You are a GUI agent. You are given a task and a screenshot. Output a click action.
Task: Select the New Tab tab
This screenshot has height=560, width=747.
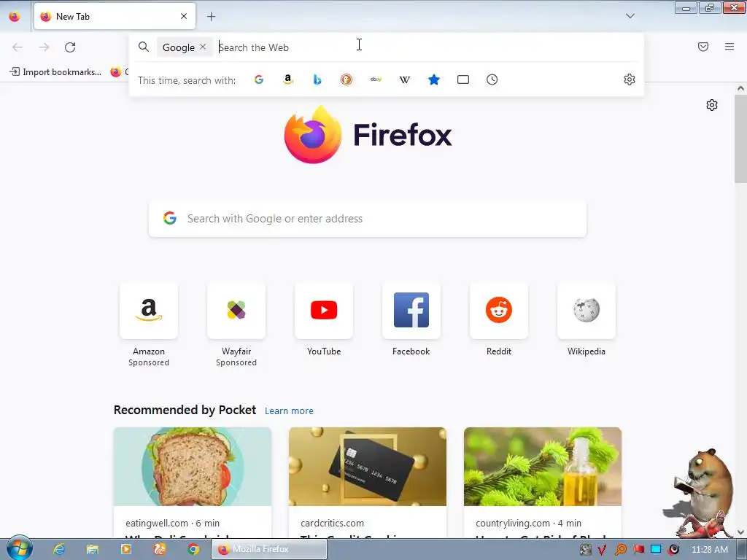pyautogui.click(x=115, y=16)
